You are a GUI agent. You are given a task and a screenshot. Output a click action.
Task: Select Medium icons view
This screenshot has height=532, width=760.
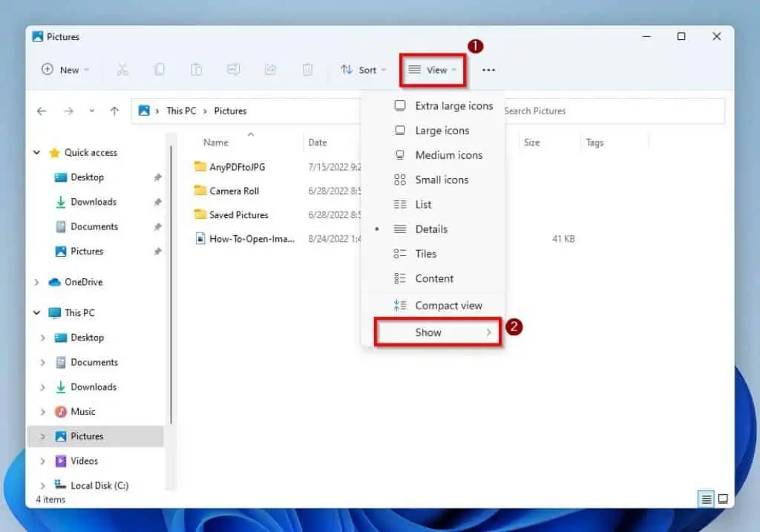(433, 155)
